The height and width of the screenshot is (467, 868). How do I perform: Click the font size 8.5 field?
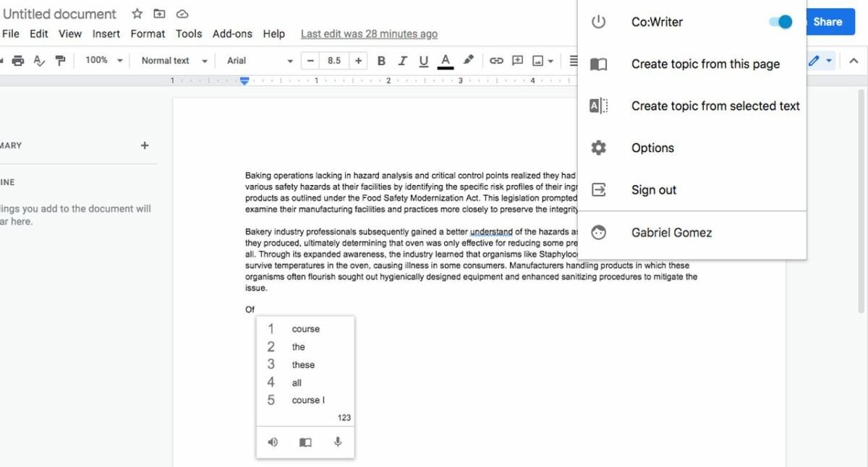click(334, 61)
